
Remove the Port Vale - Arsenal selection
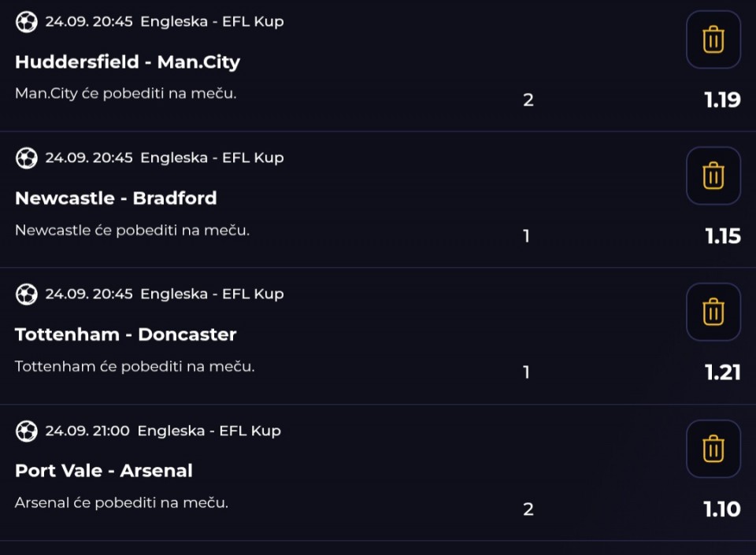pyautogui.click(x=713, y=449)
